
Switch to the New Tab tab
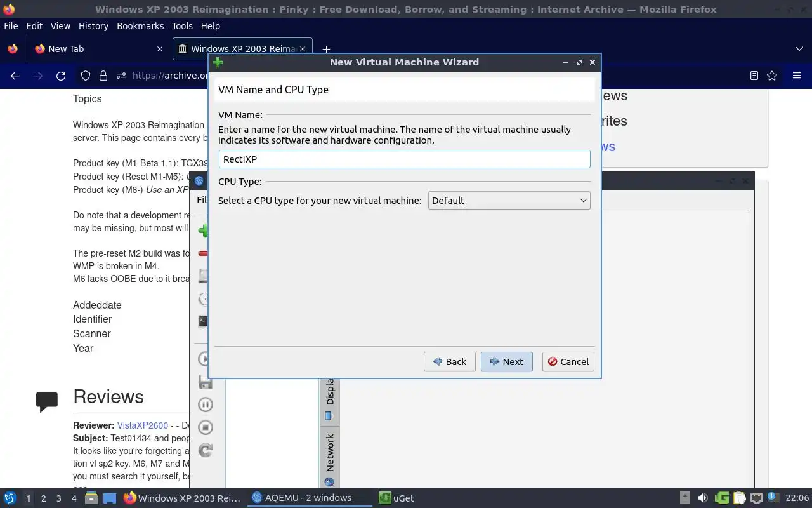[98, 49]
